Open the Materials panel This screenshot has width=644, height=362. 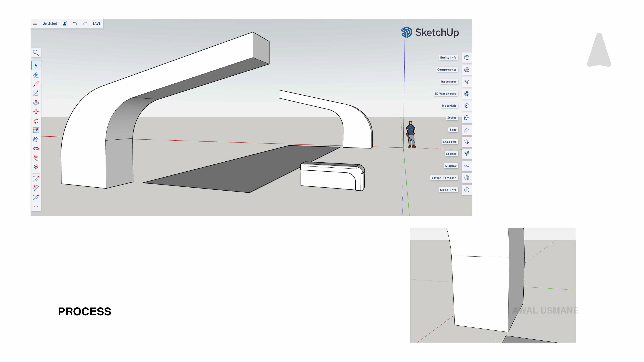467,106
